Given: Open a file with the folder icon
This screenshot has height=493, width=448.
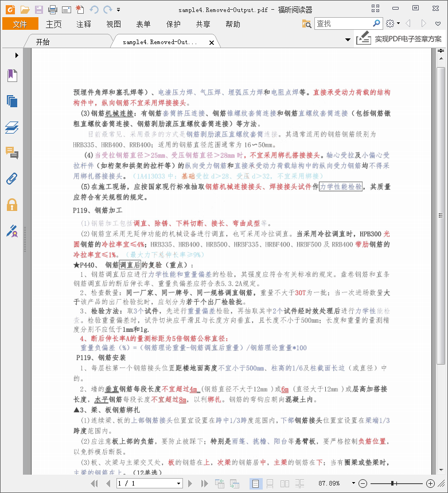Looking at the screenshot, I should click(x=25, y=10).
